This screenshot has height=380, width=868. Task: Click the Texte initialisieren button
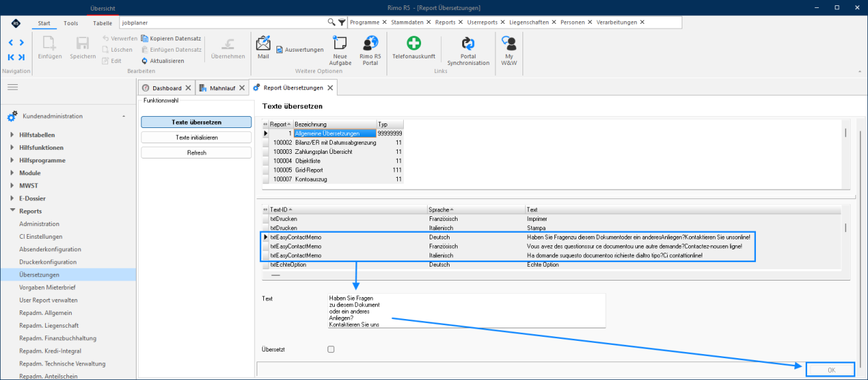[196, 137]
